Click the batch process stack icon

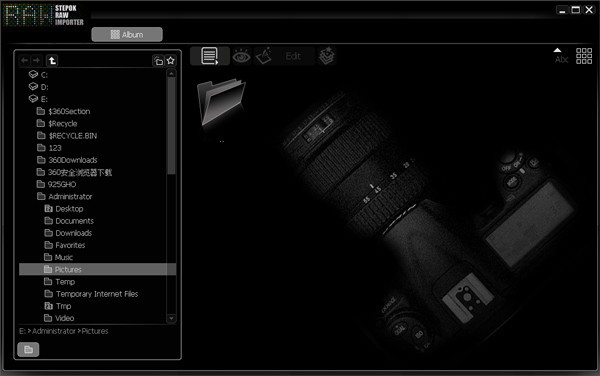(x=326, y=56)
